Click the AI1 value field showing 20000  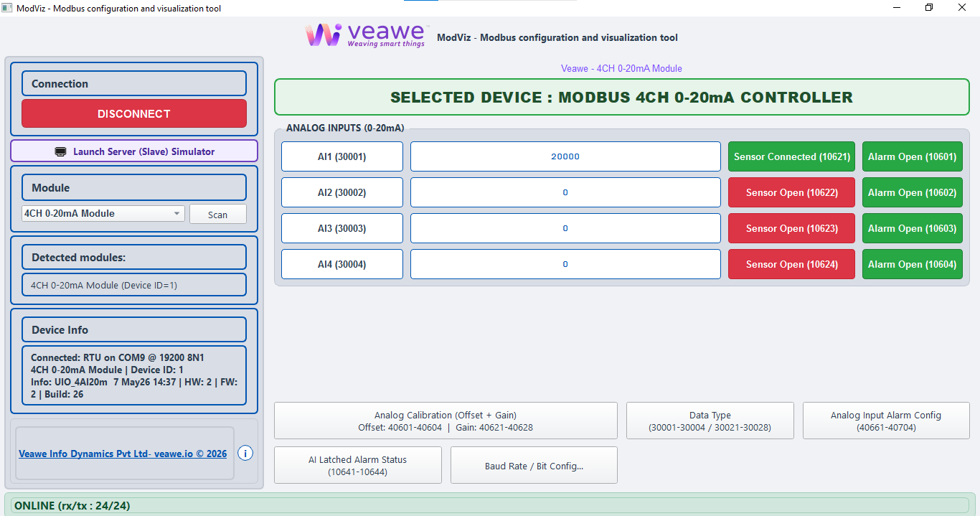pos(565,156)
